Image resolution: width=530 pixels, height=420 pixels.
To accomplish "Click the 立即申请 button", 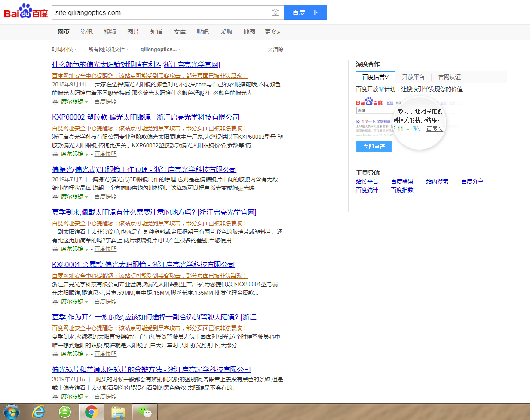I will pyautogui.click(x=374, y=147).
